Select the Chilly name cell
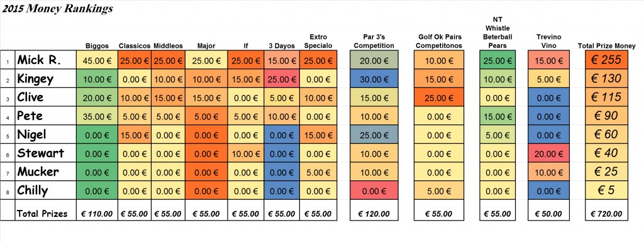The image size is (644, 242). (45, 190)
